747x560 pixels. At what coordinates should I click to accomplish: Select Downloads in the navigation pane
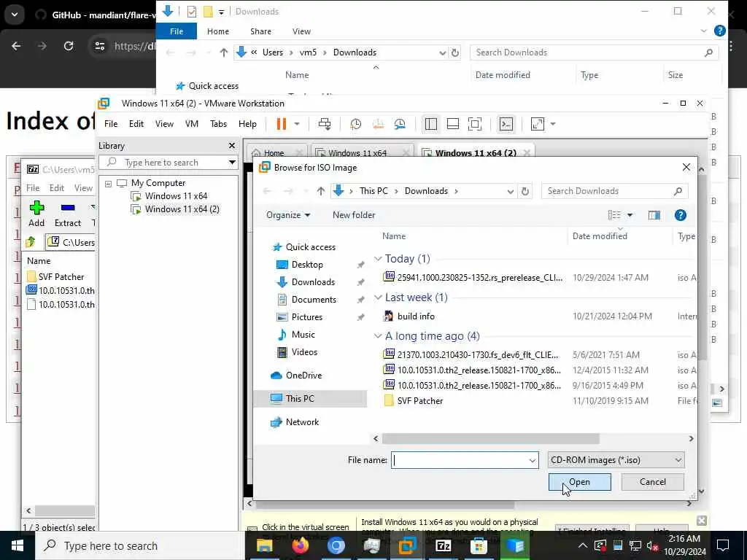[312, 282]
